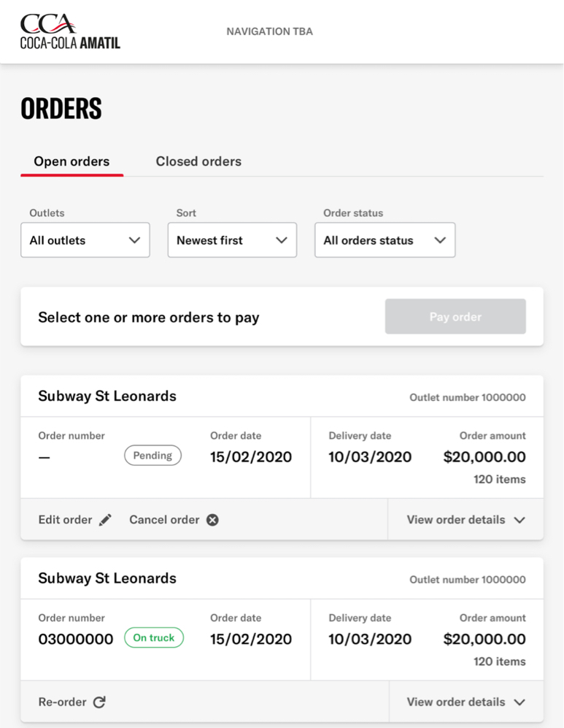Click the Pending status badge

click(152, 456)
